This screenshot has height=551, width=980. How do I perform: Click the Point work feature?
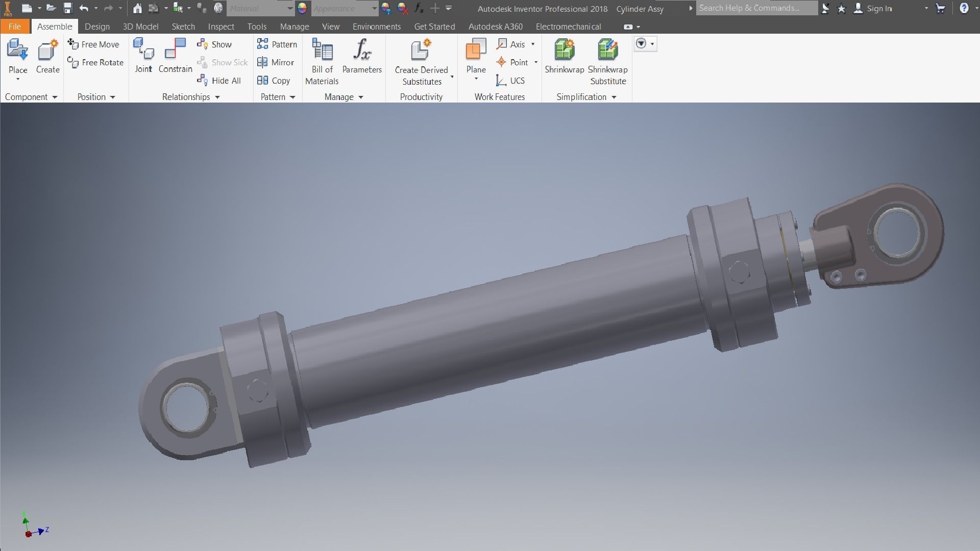pyautogui.click(x=512, y=62)
